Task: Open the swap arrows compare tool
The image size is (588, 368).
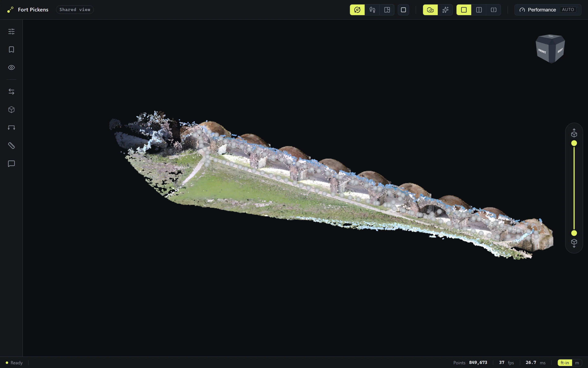Action: tap(11, 92)
